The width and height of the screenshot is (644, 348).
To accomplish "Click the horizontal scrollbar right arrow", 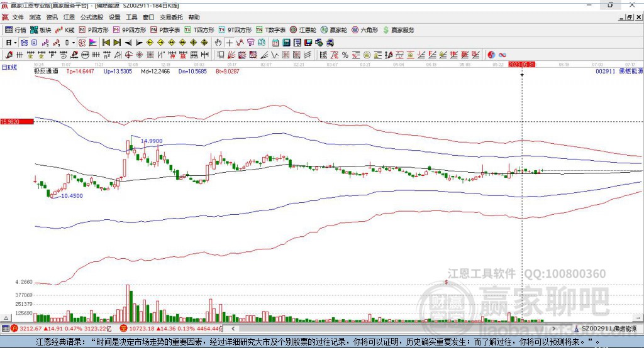I will pyautogui.click(x=553, y=329).
